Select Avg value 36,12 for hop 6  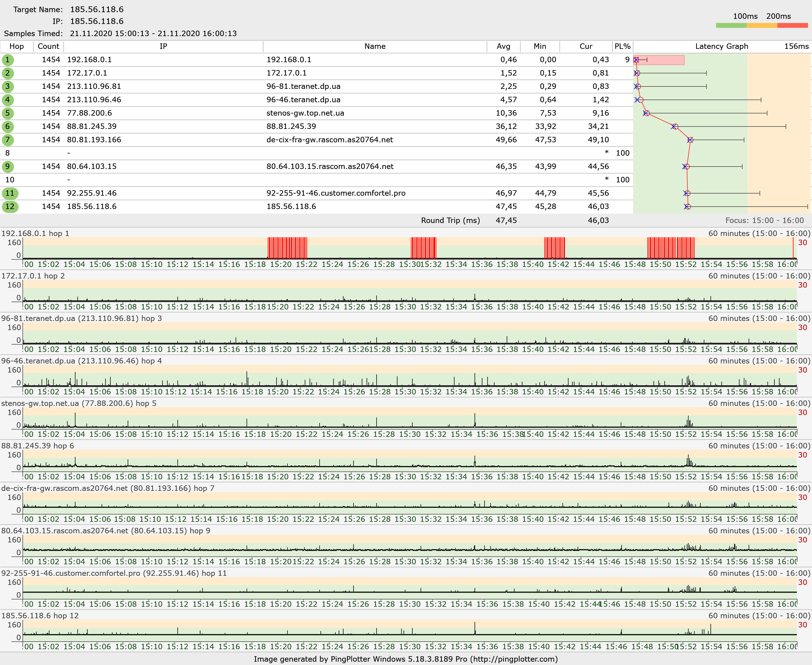pyautogui.click(x=506, y=127)
